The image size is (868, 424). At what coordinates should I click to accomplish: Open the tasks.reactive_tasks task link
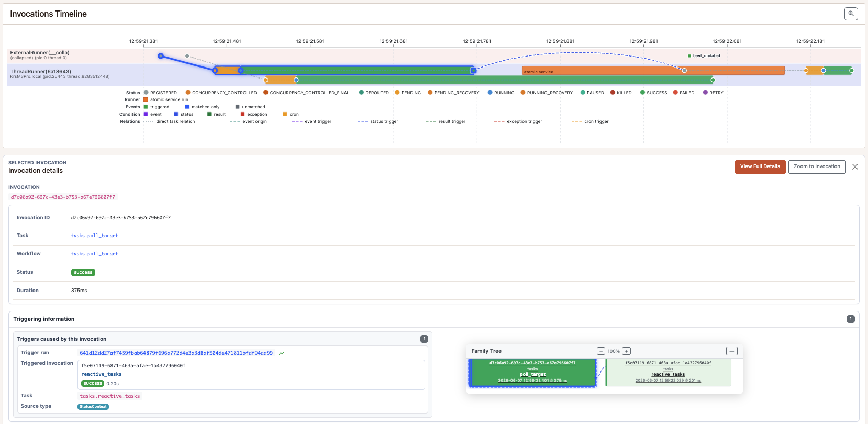coord(110,396)
